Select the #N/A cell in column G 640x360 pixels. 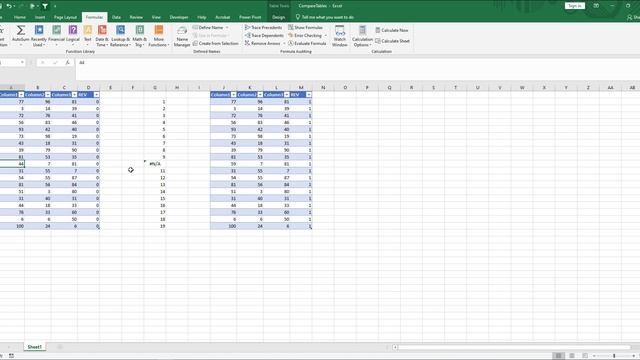pyautogui.click(x=155, y=164)
